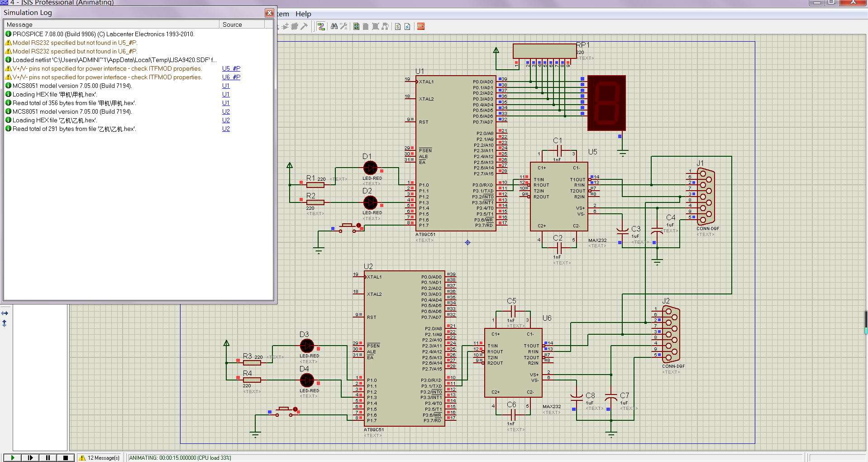Select the U1 AT89C51 microcontroller

[x=456, y=153]
